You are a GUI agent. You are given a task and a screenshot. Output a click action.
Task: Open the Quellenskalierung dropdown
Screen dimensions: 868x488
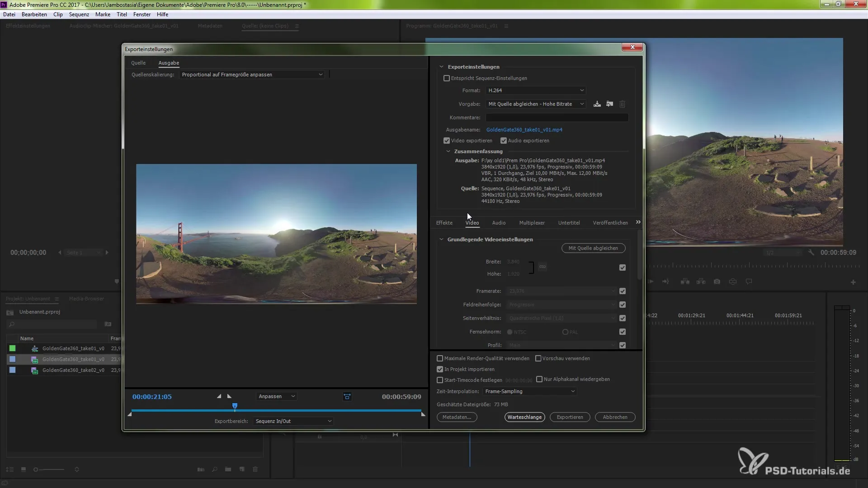tap(252, 75)
